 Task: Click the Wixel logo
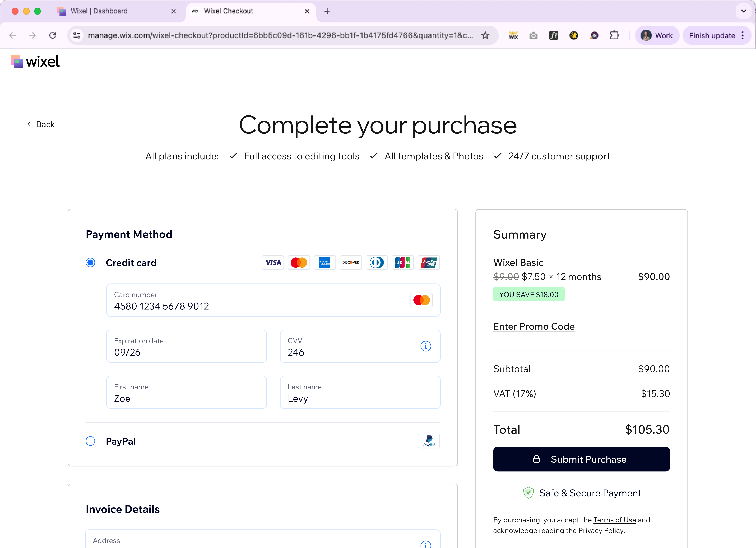point(35,62)
